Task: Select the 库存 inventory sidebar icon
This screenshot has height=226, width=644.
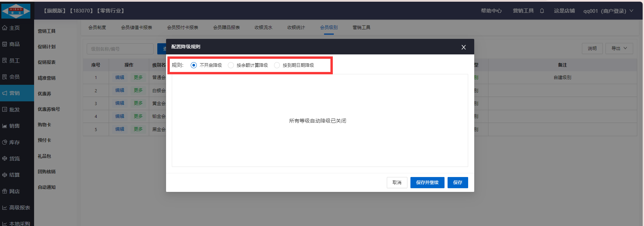Action: (x=5, y=142)
